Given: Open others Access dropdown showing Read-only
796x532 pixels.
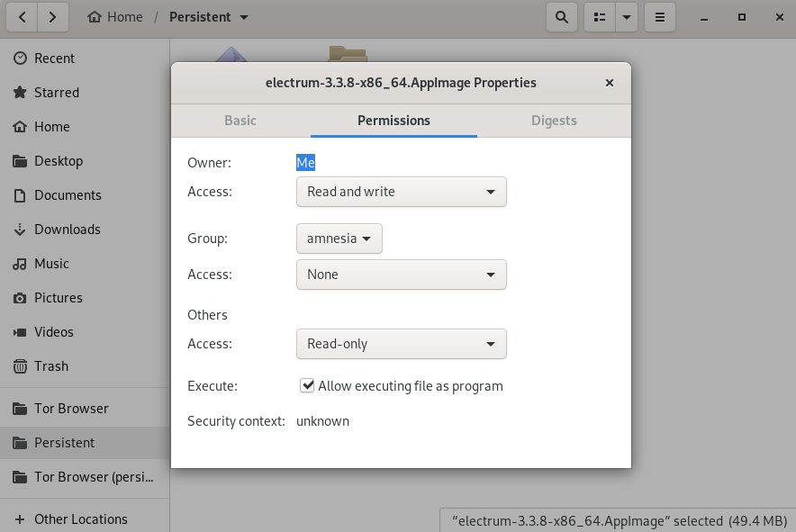Looking at the screenshot, I should coord(401,344).
